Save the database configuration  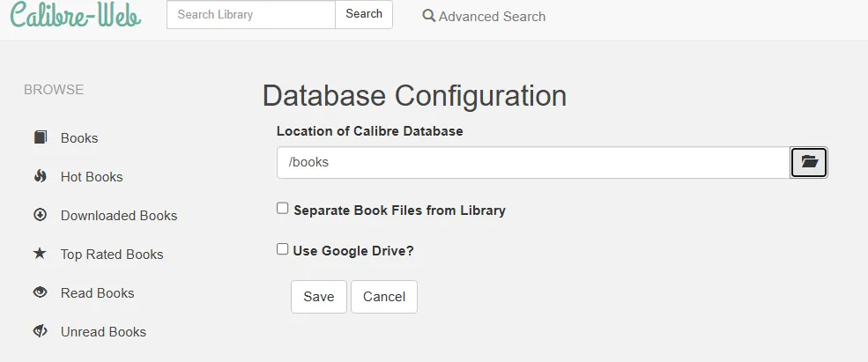[319, 297]
